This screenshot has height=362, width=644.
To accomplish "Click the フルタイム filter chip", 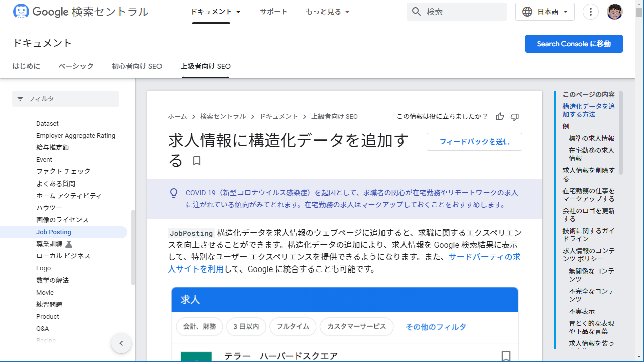I will [293, 327].
